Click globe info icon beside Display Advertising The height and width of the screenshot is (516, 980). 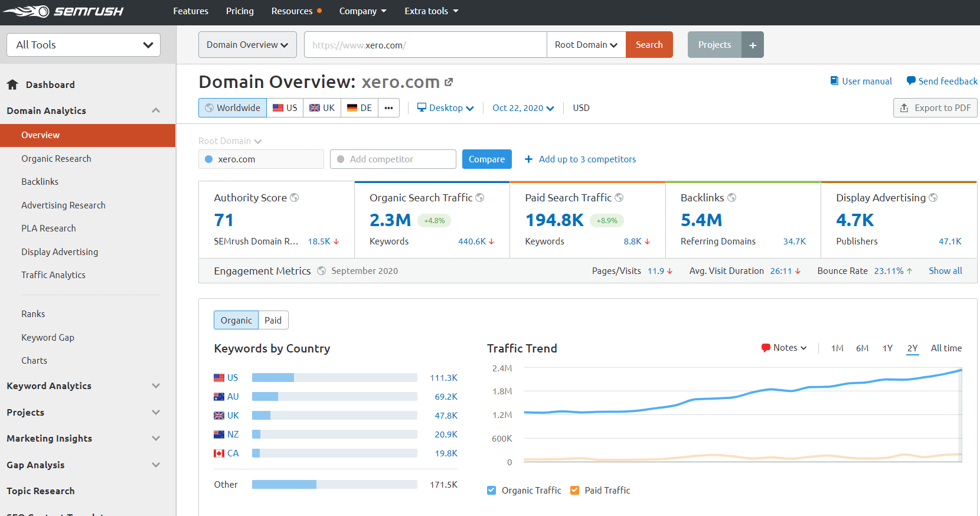click(x=933, y=198)
